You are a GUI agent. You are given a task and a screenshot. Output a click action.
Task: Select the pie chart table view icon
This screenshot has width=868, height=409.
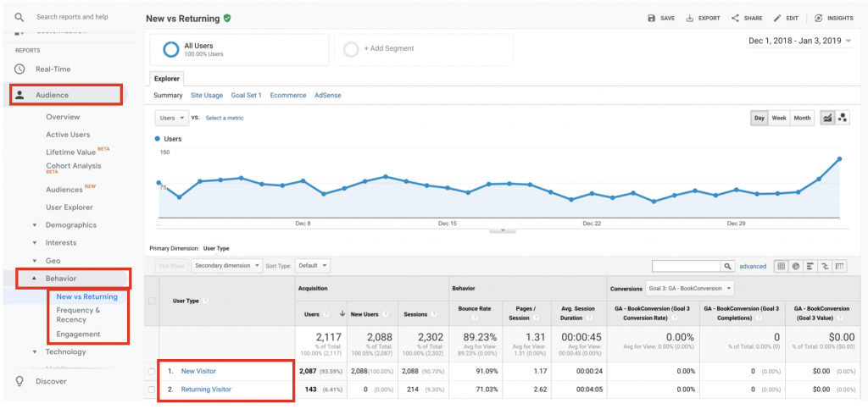tap(796, 266)
